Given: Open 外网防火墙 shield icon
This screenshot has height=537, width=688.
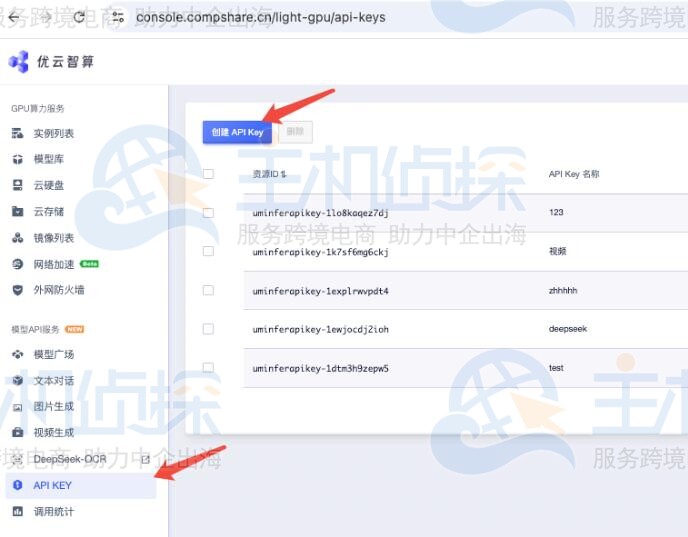Looking at the screenshot, I should click(17, 290).
